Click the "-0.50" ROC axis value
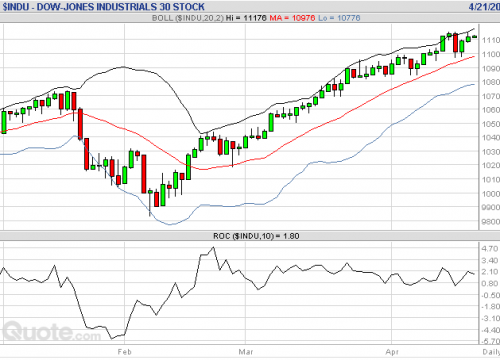Viewport: 500px width, 360px height. click(x=490, y=295)
